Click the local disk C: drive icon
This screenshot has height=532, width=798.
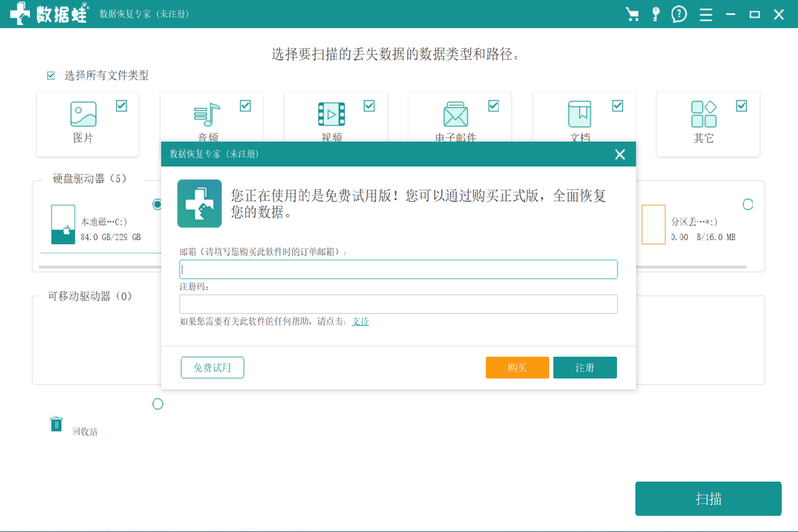(x=63, y=225)
